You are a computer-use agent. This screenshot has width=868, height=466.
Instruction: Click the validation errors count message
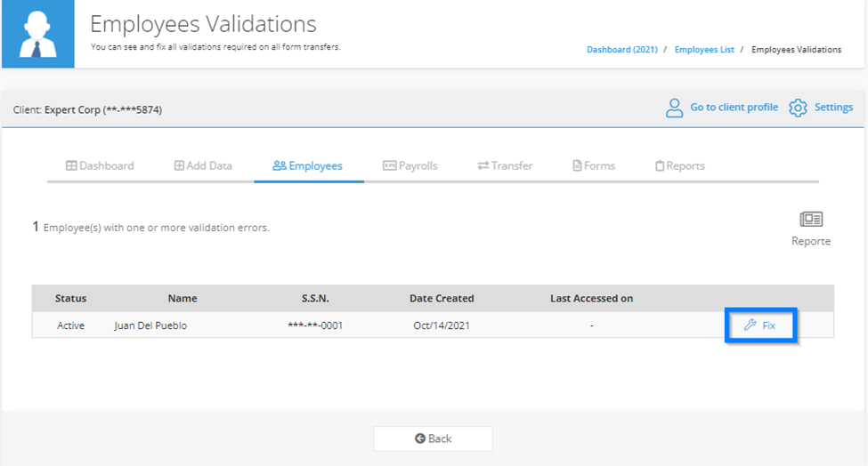[x=150, y=227]
